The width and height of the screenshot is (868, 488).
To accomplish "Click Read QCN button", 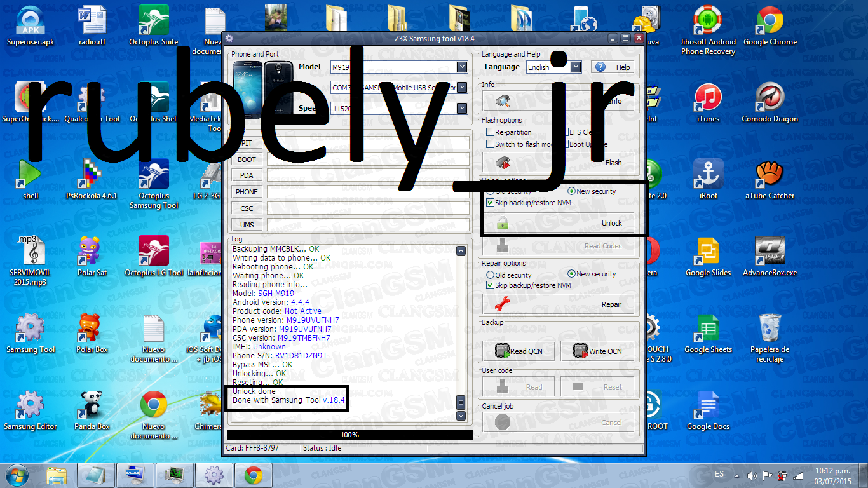I will coord(519,351).
